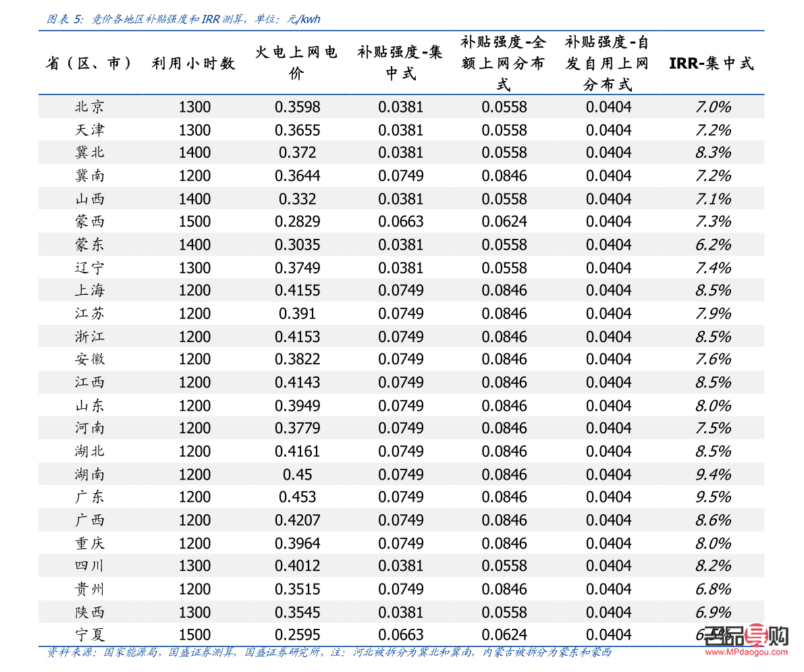This screenshot has width=804, height=672.
Task: Click the 冀南 row label
Action: click(x=90, y=175)
